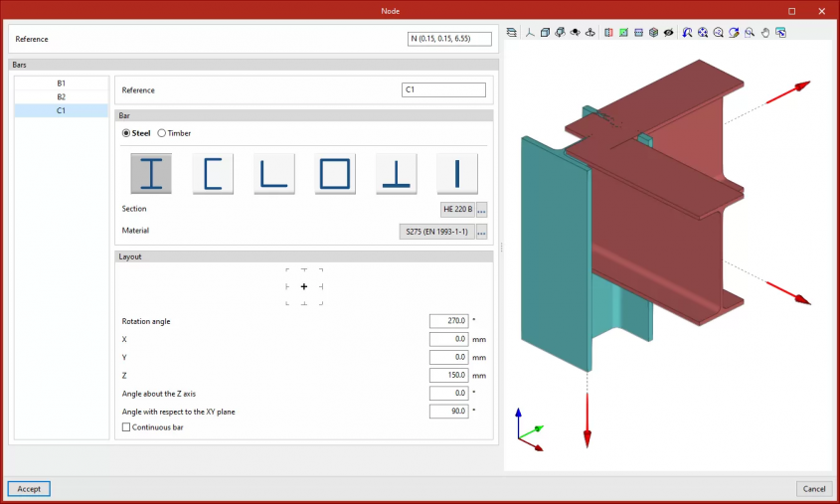Select the flat plate profile type
840x504 pixels.
457,174
